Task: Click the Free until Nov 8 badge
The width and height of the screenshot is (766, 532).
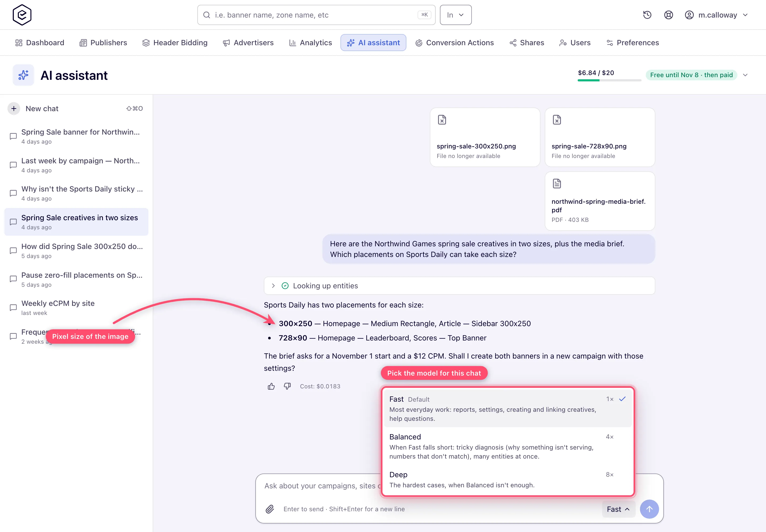Action: pos(691,75)
